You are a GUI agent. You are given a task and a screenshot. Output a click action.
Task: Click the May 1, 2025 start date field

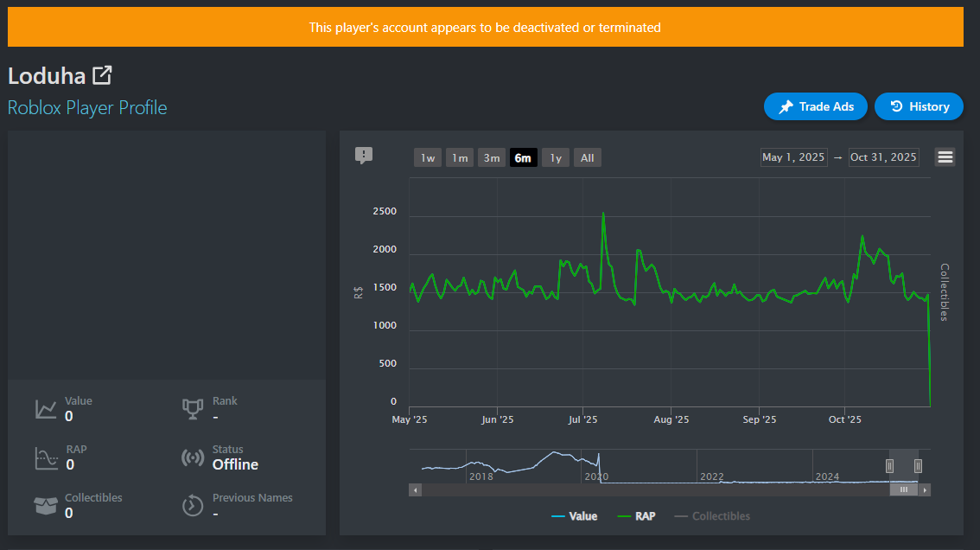793,157
